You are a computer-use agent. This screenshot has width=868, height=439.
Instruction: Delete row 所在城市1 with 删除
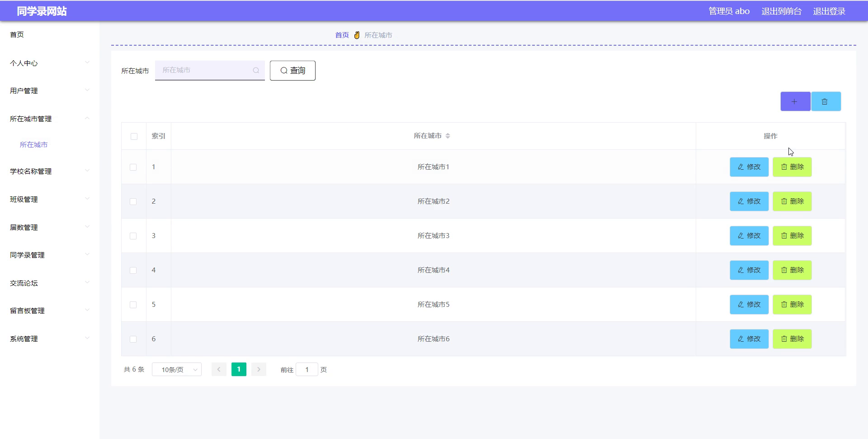click(x=792, y=167)
